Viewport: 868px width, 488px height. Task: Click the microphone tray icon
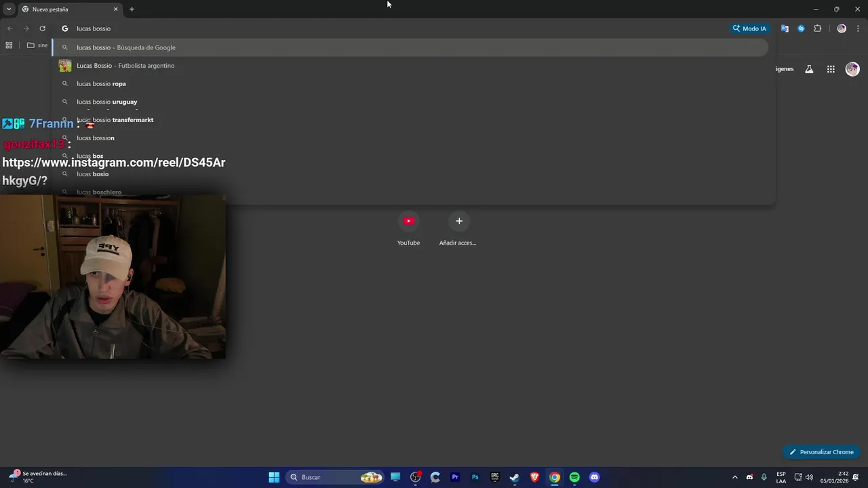click(x=764, y=477)
